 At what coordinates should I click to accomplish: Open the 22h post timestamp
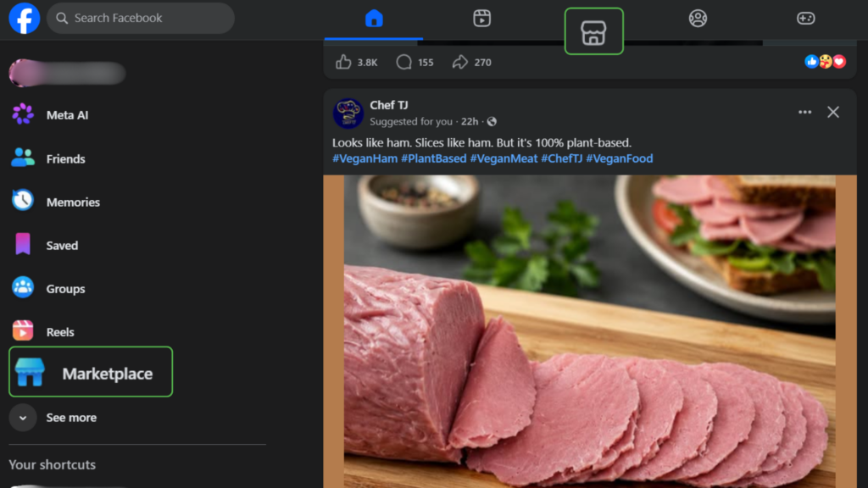(x=470, y=122)
